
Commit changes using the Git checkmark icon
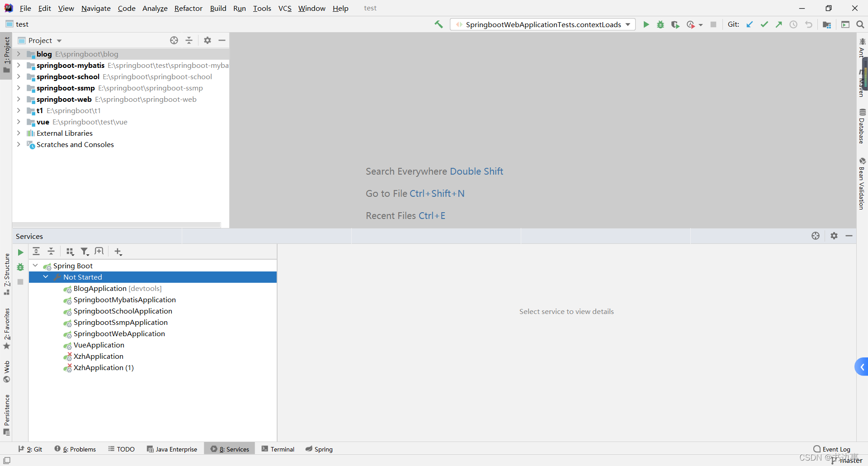(x=764, y=24)
